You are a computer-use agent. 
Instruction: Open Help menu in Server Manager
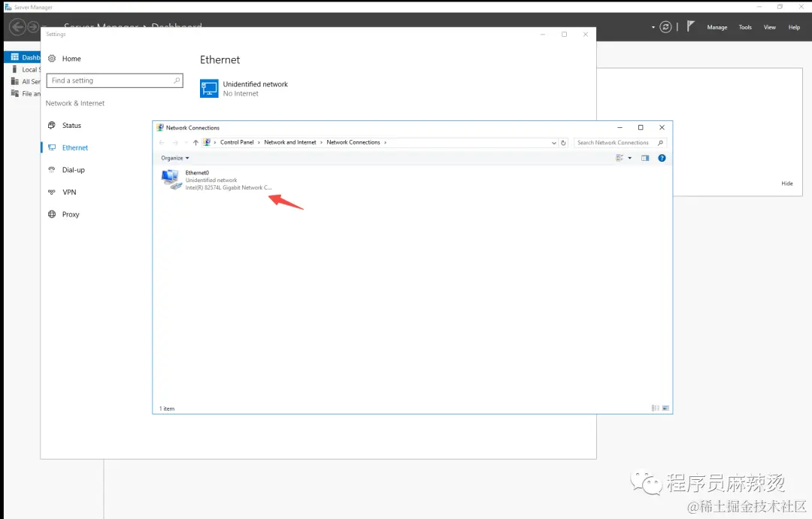click(794, 27)
